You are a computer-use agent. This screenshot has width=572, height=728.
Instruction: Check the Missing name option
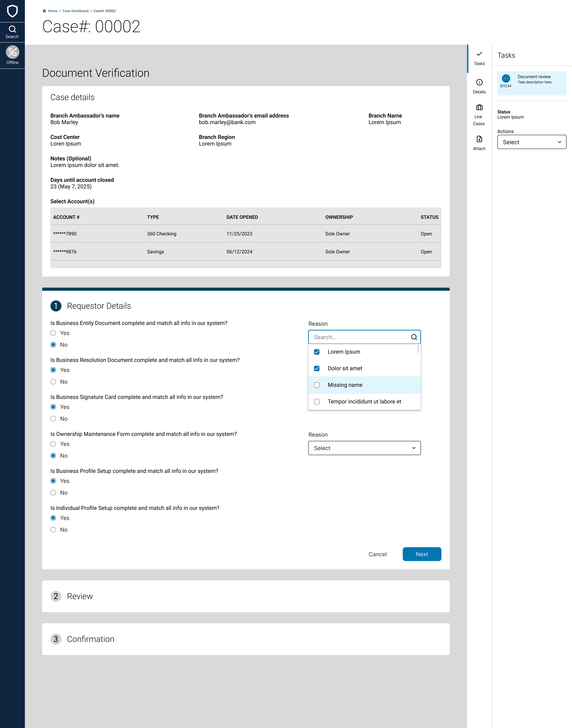(317, 385)
